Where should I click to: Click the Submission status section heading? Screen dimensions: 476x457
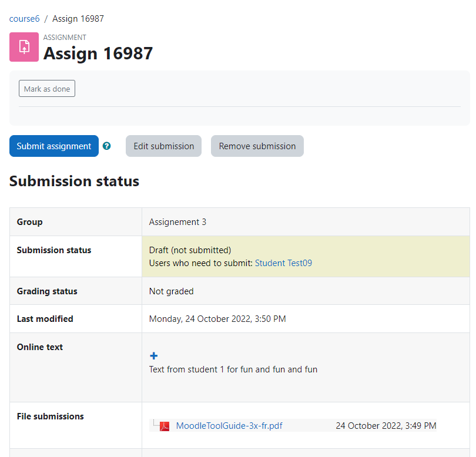coord(75,181)
